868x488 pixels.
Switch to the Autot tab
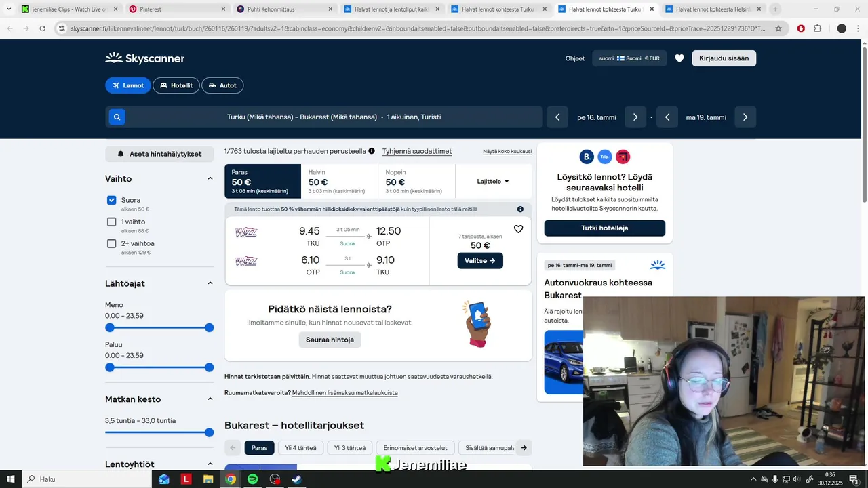[222, 85]
